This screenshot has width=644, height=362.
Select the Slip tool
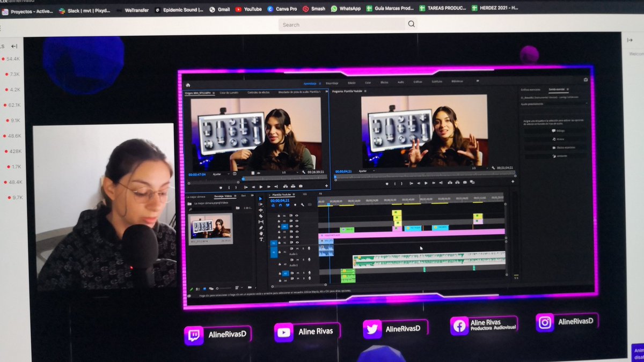point(261,221)
